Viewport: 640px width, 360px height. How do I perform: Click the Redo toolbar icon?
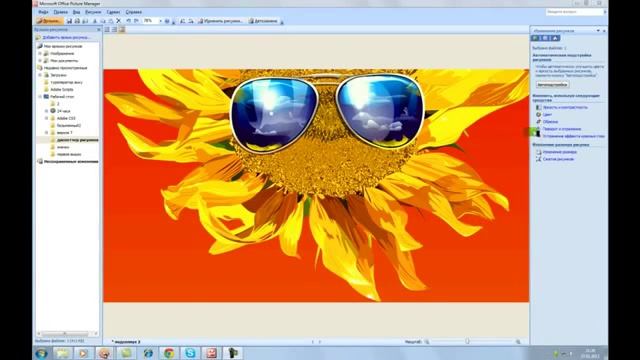click(136, 21)
